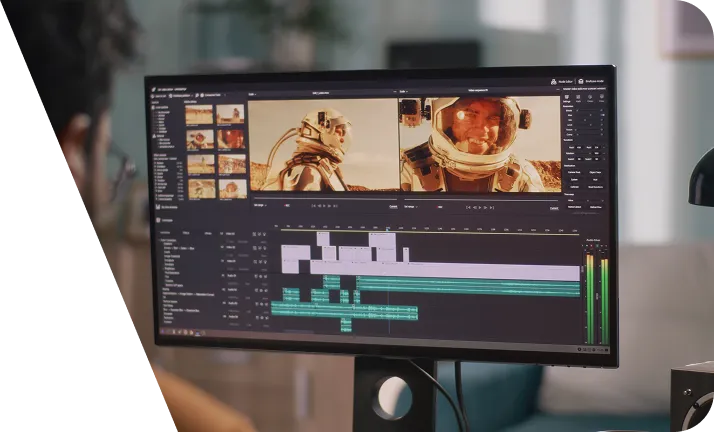Select the third tab in the timeline side panel
The height and width of the screenshot is (432, 714).
pos(208,233)
